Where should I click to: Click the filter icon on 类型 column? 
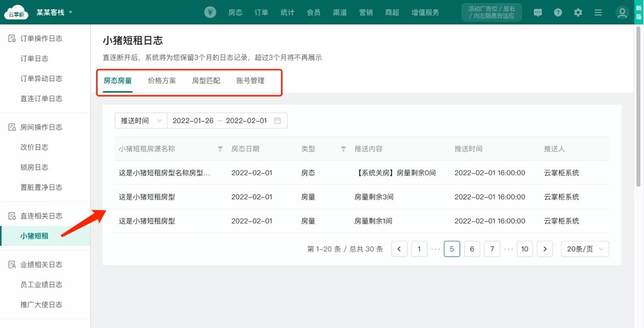(343, 149)
